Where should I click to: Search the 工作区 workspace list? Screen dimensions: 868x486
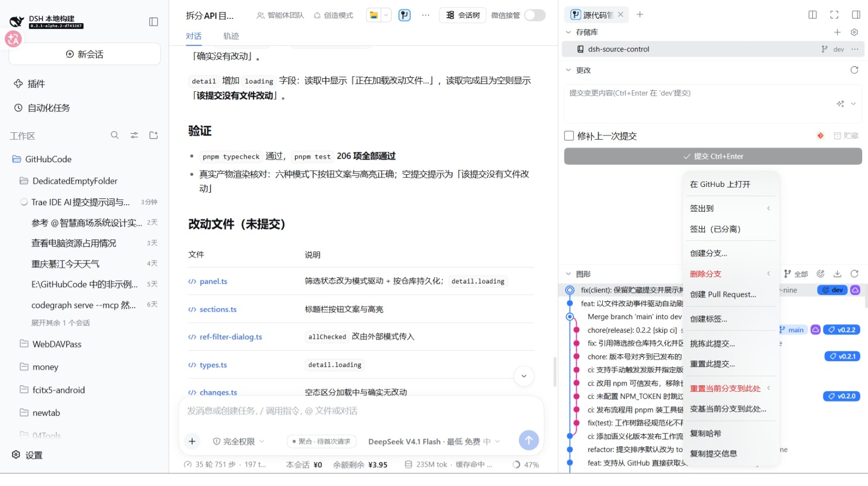coord(114,135)
